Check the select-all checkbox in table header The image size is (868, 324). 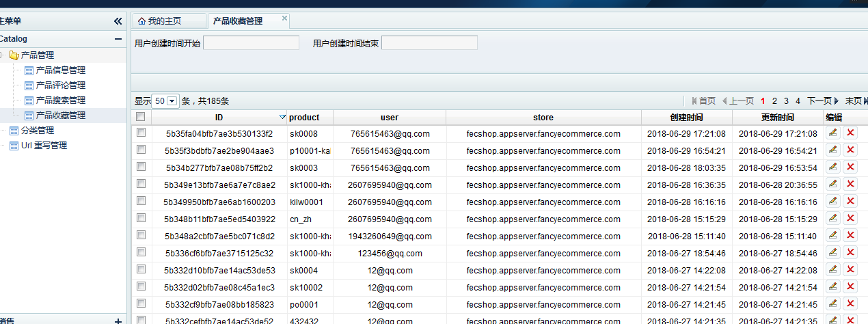141,117
